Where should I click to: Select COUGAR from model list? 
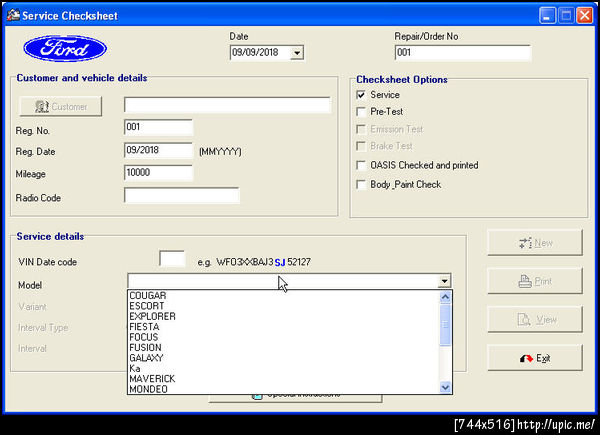[x=284, y=296]
